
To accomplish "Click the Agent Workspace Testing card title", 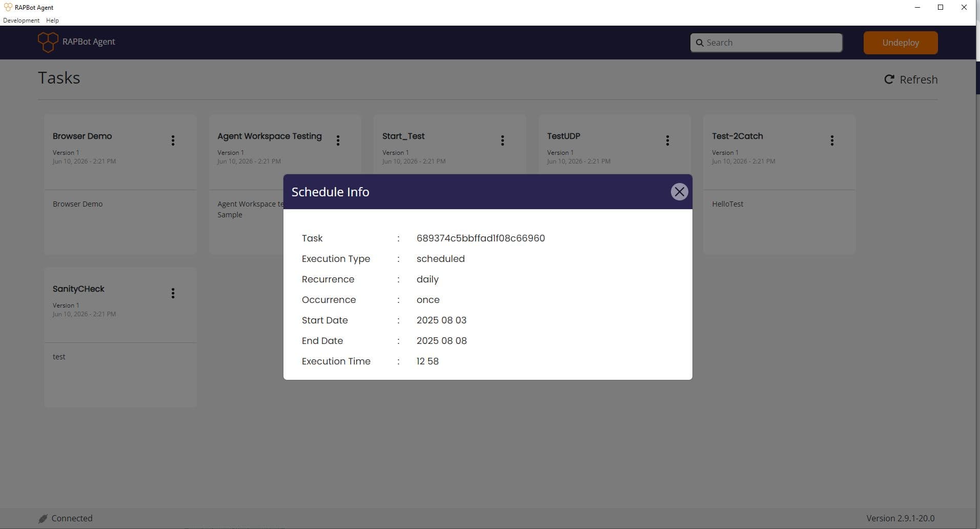I will pos(270,136).
